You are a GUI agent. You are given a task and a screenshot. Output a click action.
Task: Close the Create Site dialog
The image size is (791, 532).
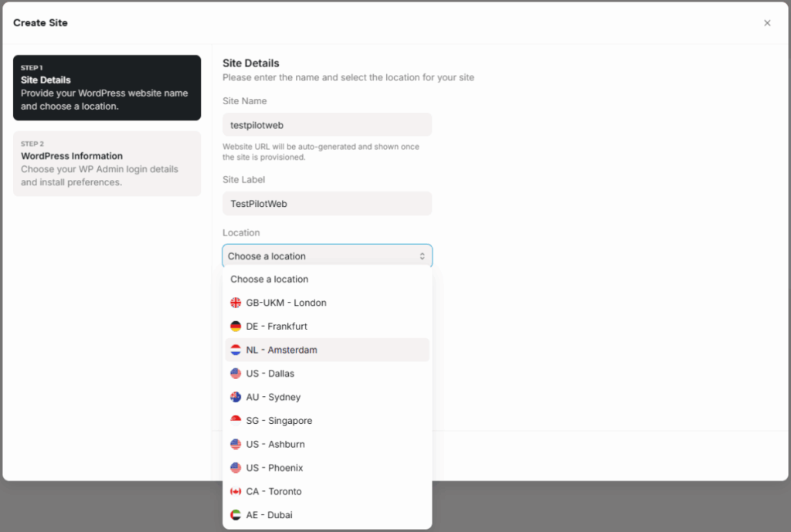[767, 23]
